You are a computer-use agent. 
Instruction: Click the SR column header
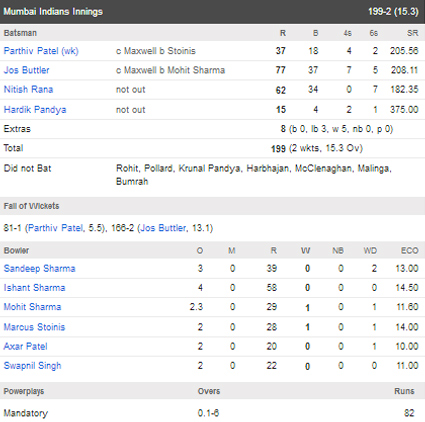[x=413, y=33]
